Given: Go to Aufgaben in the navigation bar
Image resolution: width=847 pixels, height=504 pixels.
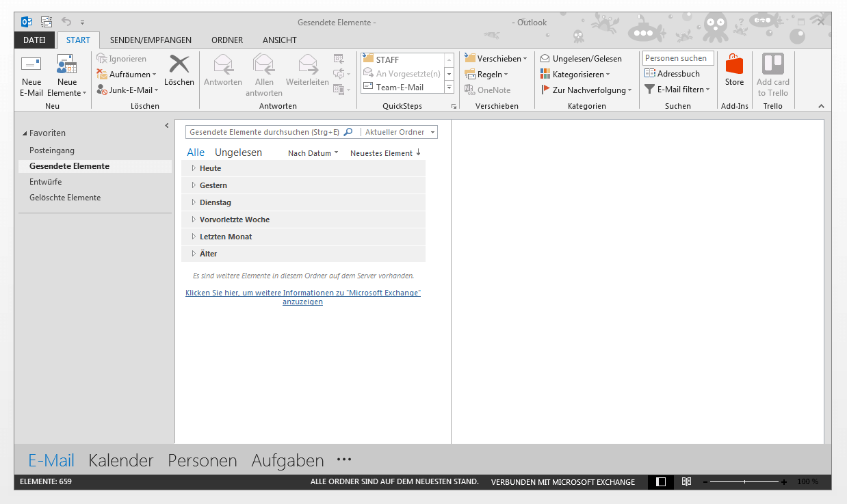Looking at the screenshot, I should coord(288,461).
